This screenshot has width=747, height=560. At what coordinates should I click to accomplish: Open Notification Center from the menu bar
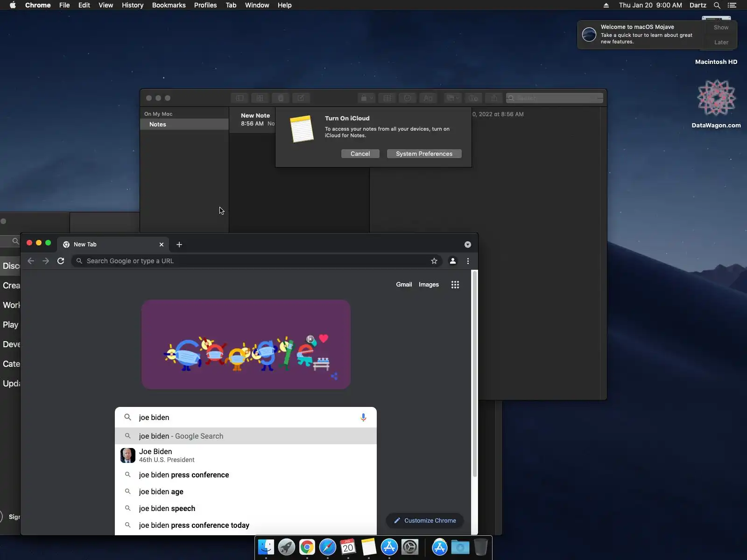pyautogui.click(x=732, y=5)
